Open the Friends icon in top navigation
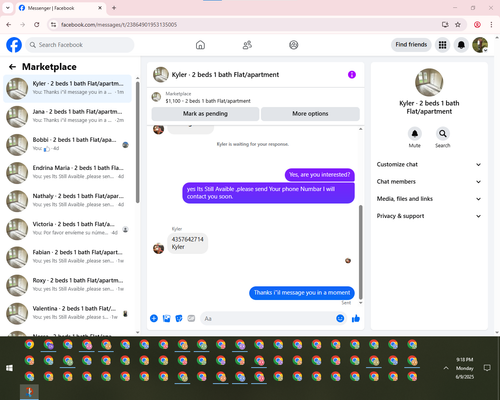The image size is (500, 400). click(247, 45)
